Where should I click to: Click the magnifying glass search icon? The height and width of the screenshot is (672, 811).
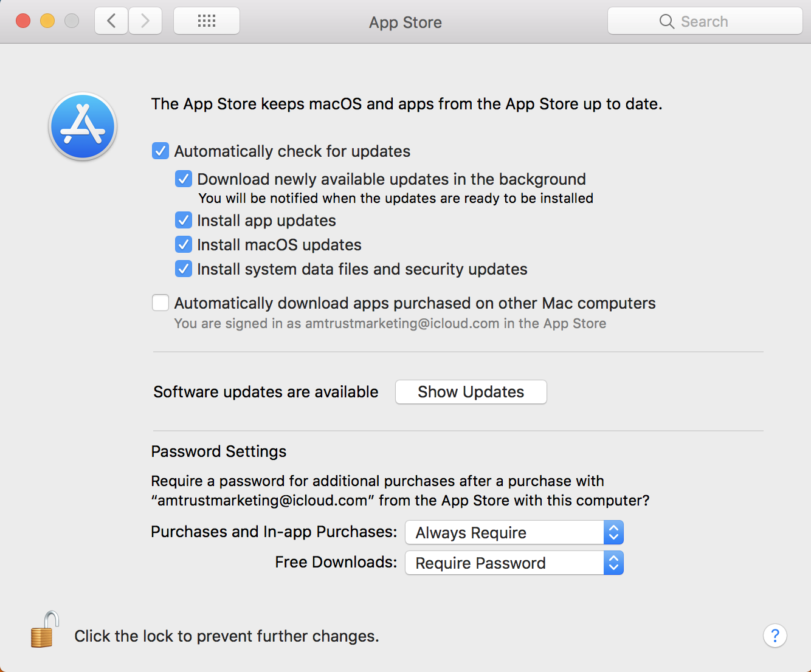pos(666,21)
